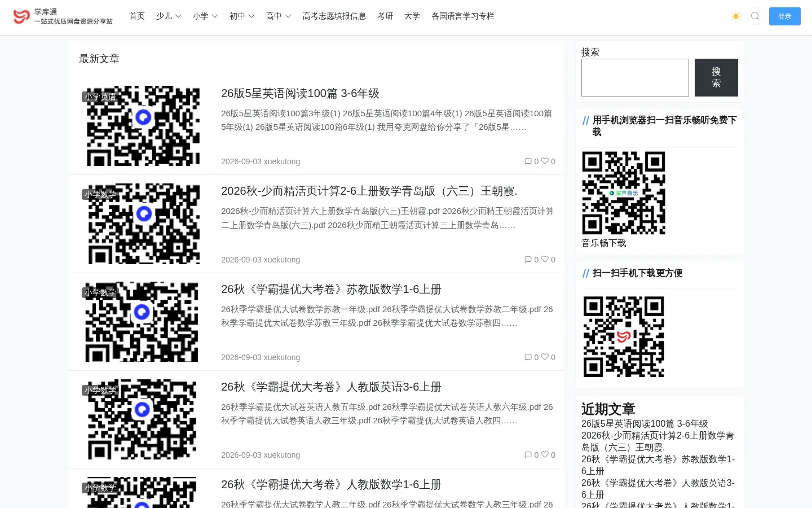The width and height of the screenshot is (812, 508).
Task: Click the 最新文章 section heading
Action: [x=99, y=59]
